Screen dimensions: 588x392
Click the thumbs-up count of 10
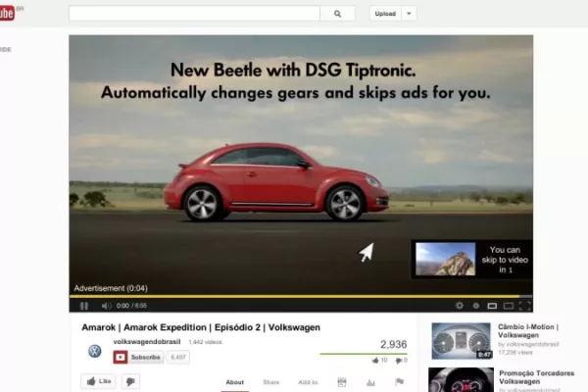379,360
